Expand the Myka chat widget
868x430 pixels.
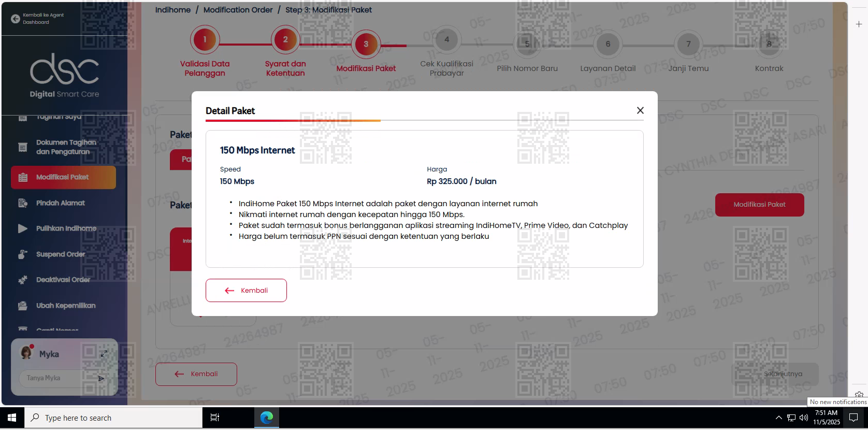(x=104, y=354)
